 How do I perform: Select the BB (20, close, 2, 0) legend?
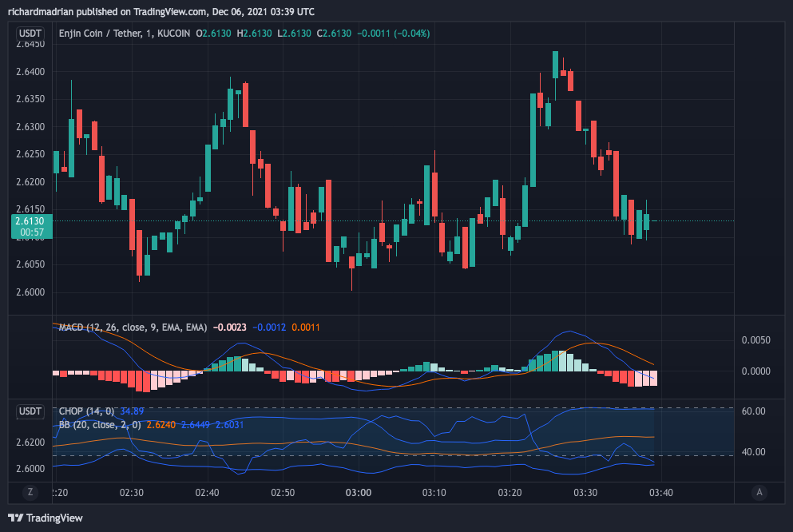click(100, 425)
